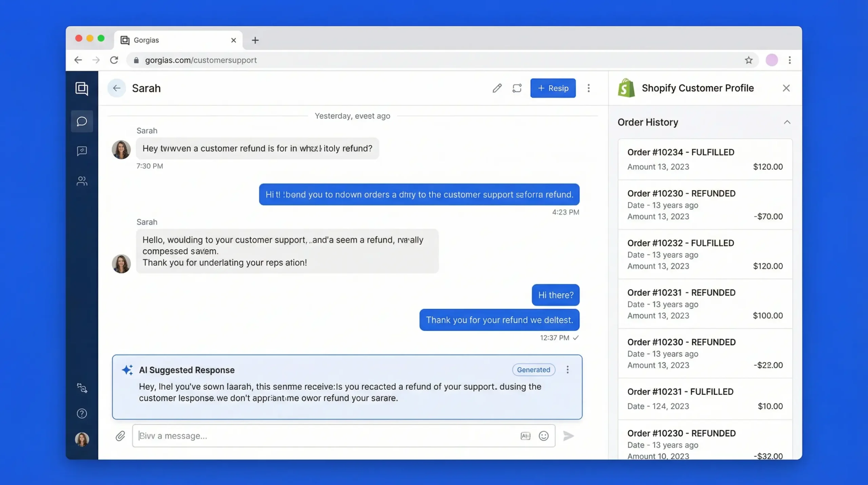The width and height of the screenshot is (868, 485).
Task: Click Sarah's avatar next to the 7:30 PM message
Action: 121,149
